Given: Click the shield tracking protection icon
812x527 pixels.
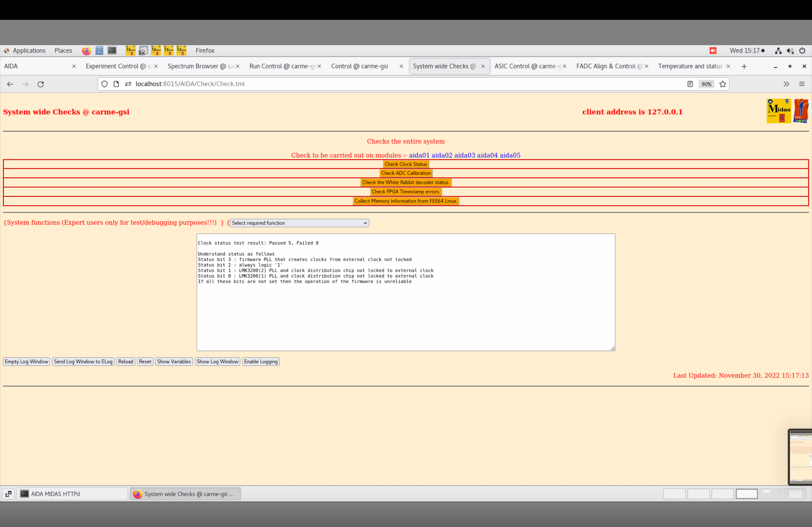Looking at the screenshot, I should [x=104, y=84].
